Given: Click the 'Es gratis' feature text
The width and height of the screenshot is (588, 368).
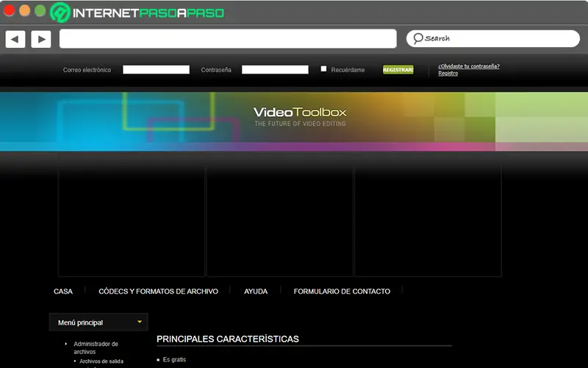Looking at the screenshot, I should tap(174, 360).
